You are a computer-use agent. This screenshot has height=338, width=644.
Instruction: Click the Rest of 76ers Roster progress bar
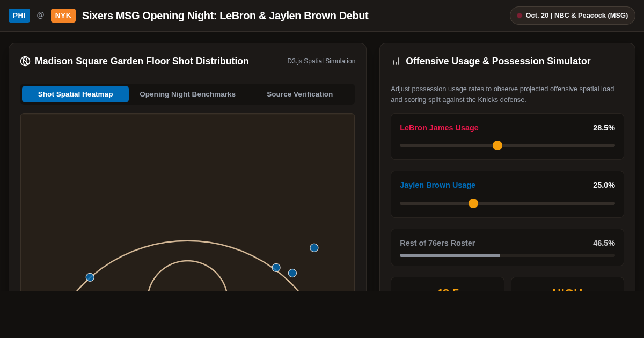(507, 255)
